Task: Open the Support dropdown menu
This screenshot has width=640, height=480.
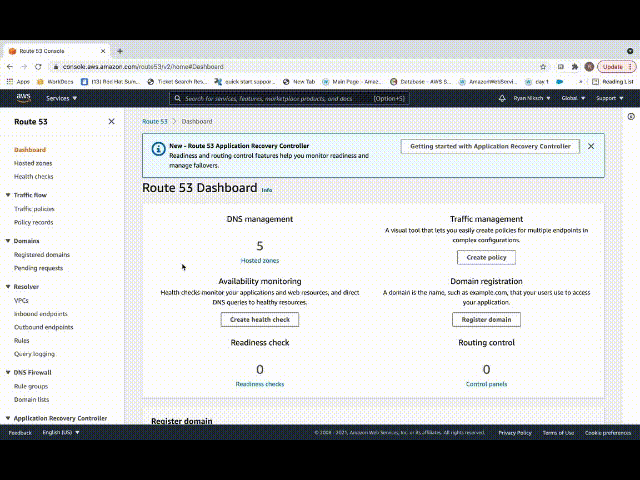Action: click(609, 98)
